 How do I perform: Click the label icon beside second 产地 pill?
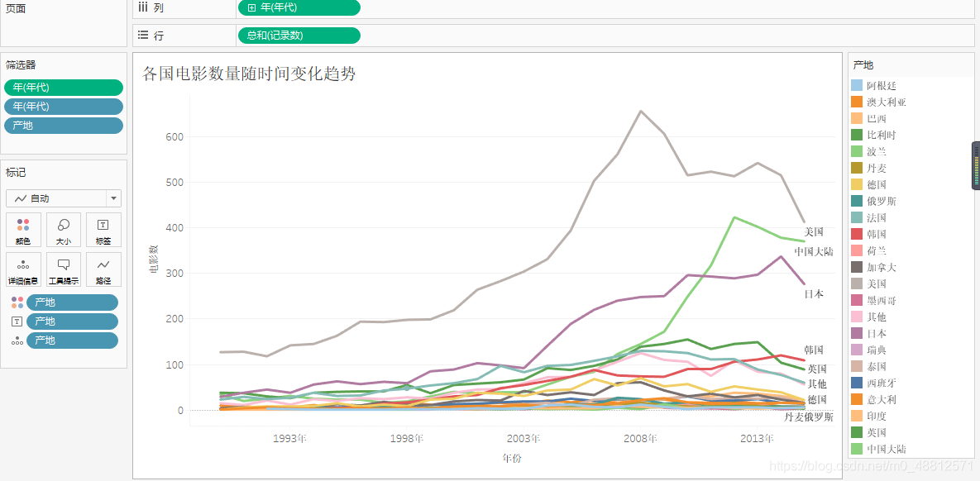[17, 321]
